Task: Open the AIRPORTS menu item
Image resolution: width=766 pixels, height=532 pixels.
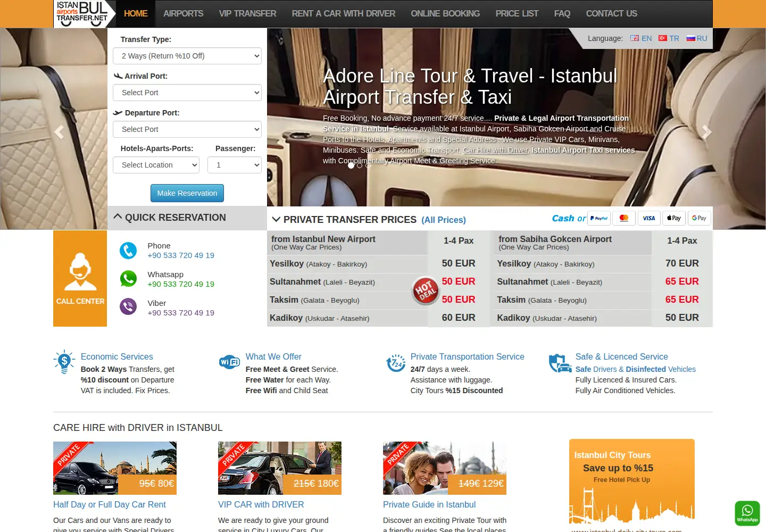Action: click(x=184, y=14)
